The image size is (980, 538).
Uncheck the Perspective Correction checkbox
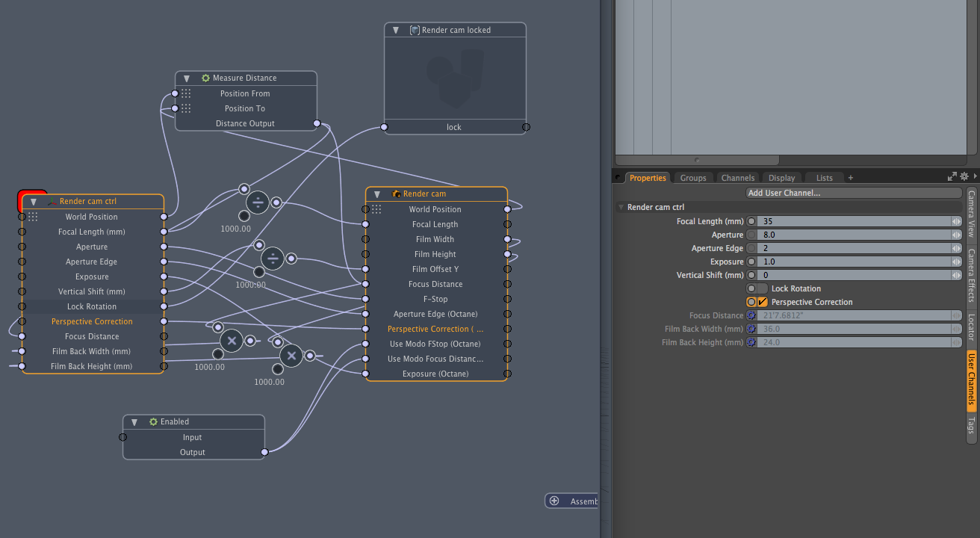point(763,302)
